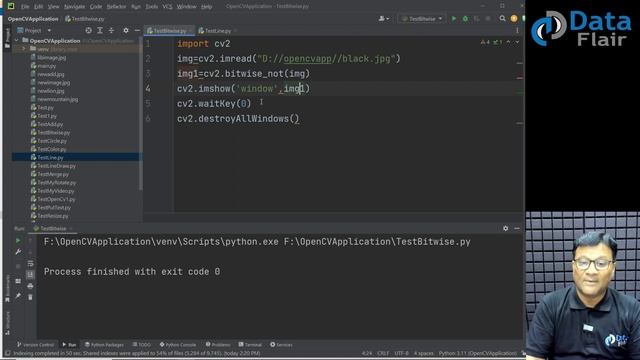The image size is (640, 360).
Task: Click the line-column position in status bar
Action: pos(367,353)
